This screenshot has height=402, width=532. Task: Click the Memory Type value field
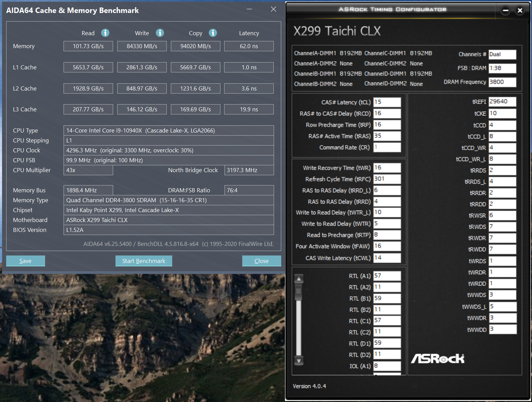(169, 200)
